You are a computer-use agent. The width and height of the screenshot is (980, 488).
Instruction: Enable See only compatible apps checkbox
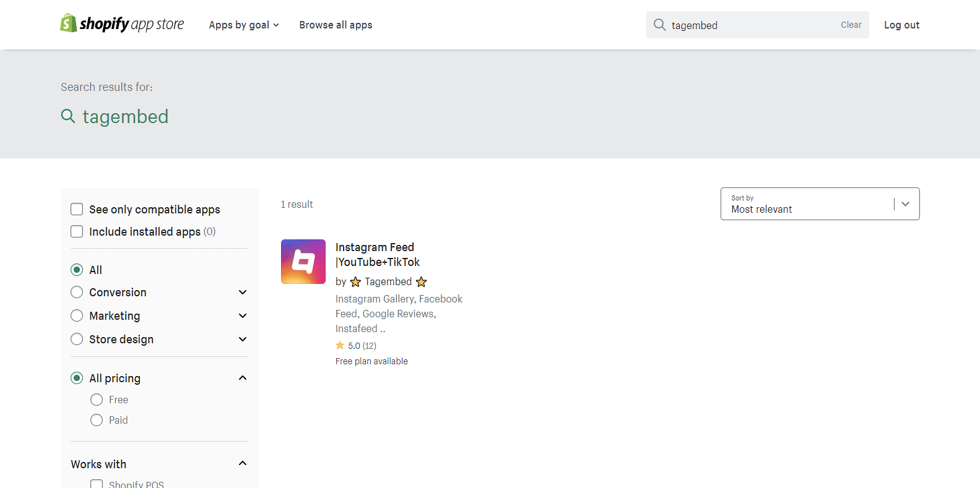[77, 209]
